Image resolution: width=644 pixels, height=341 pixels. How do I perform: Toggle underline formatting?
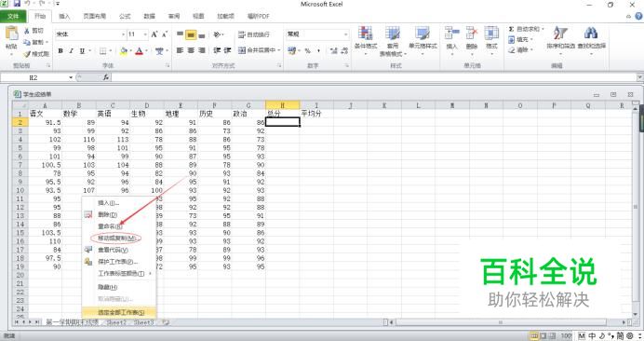(x=82, y=50)
